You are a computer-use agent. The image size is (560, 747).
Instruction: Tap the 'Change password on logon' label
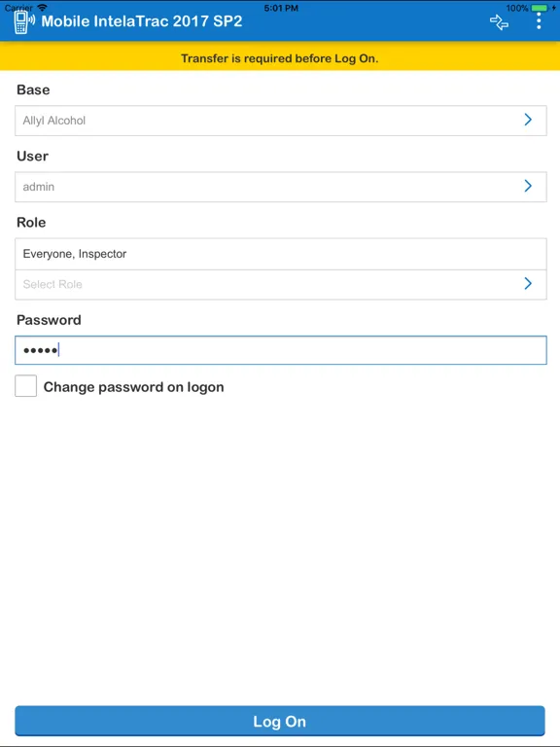pos(134,387)
